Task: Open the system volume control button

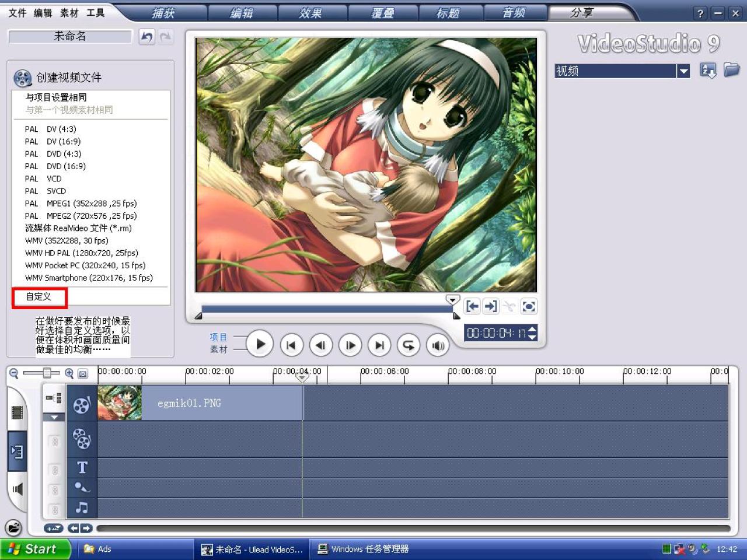Action: (x=438, y=345)
